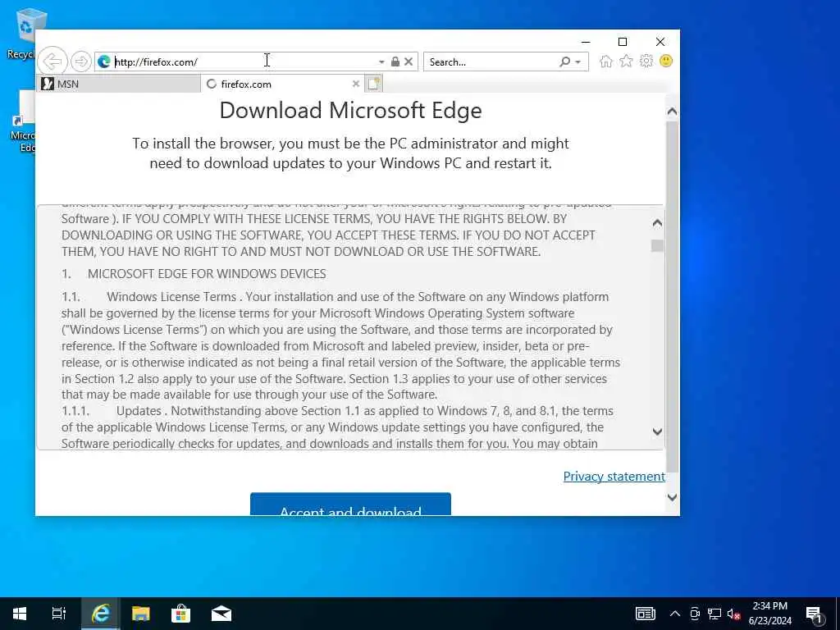Screen dimensions: 840x630
Task: Click the lock security icon in address bar
Action: [x=395, y=62]
